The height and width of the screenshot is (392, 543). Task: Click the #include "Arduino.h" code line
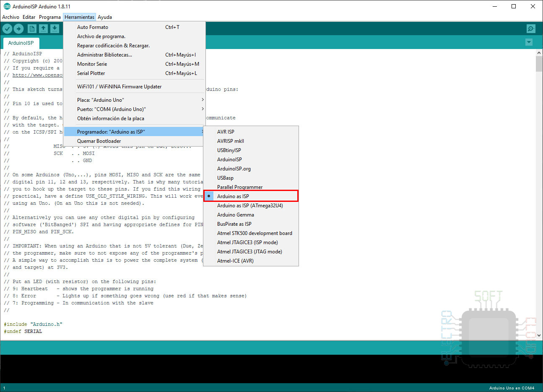click(33, 324)
